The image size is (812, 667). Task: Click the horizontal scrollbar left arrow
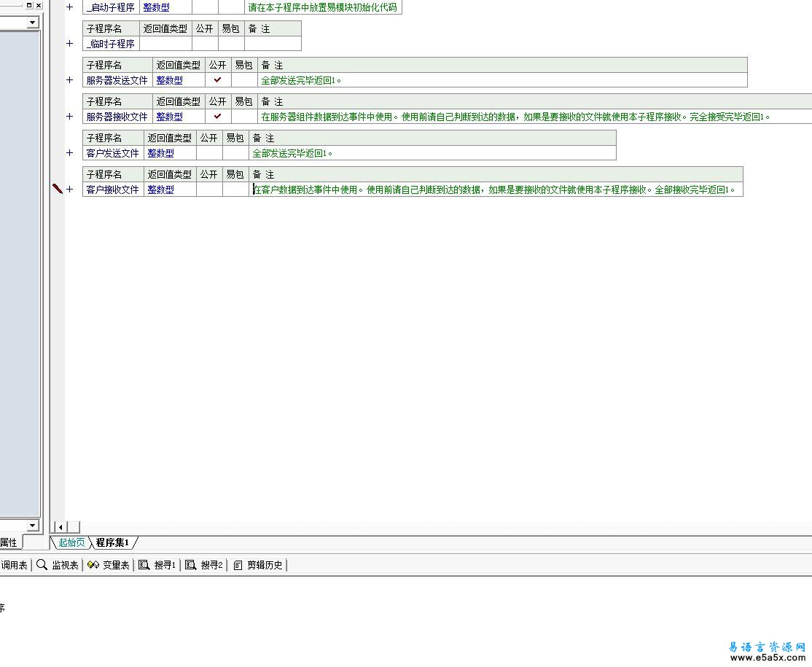(60, 527)
